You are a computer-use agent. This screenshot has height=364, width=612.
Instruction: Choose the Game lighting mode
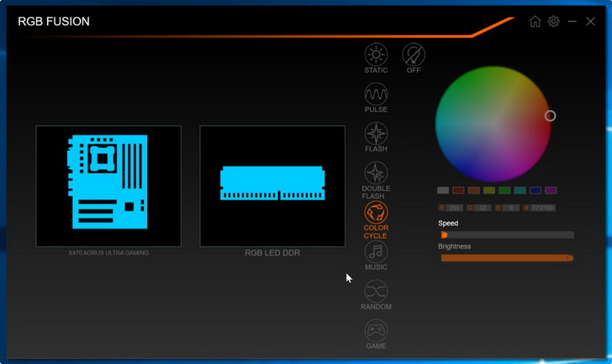click(x=376, y=330)
